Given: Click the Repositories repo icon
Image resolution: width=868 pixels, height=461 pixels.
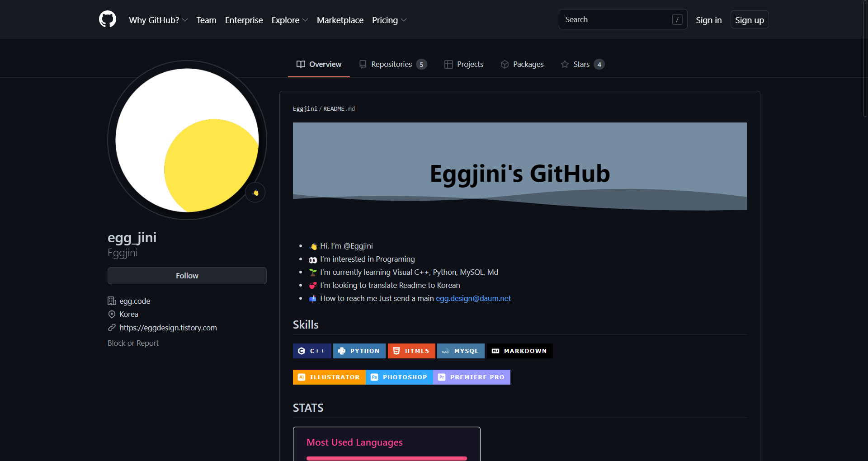Looking at the screenshot, I should click(363, 64).
